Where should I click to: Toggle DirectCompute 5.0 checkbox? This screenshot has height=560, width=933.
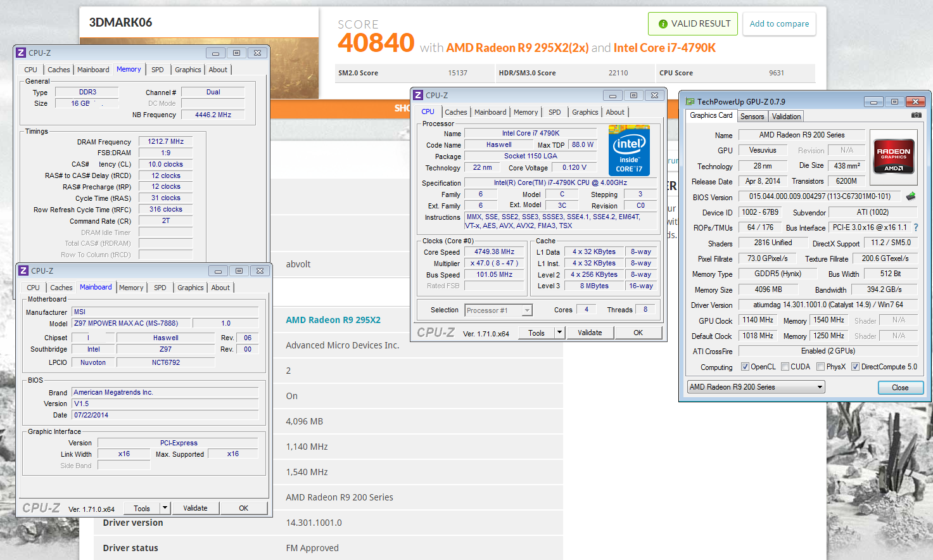click(x=855, y=367)
